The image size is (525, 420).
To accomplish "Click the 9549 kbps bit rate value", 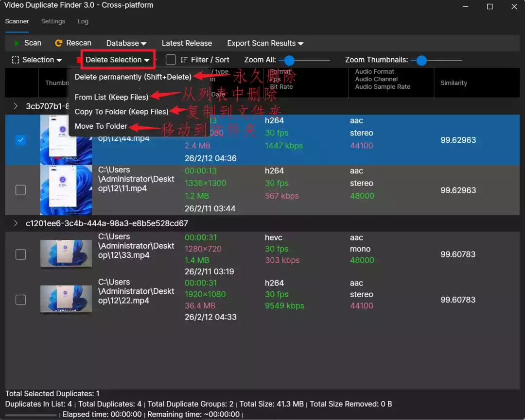I will click(284, 305).
